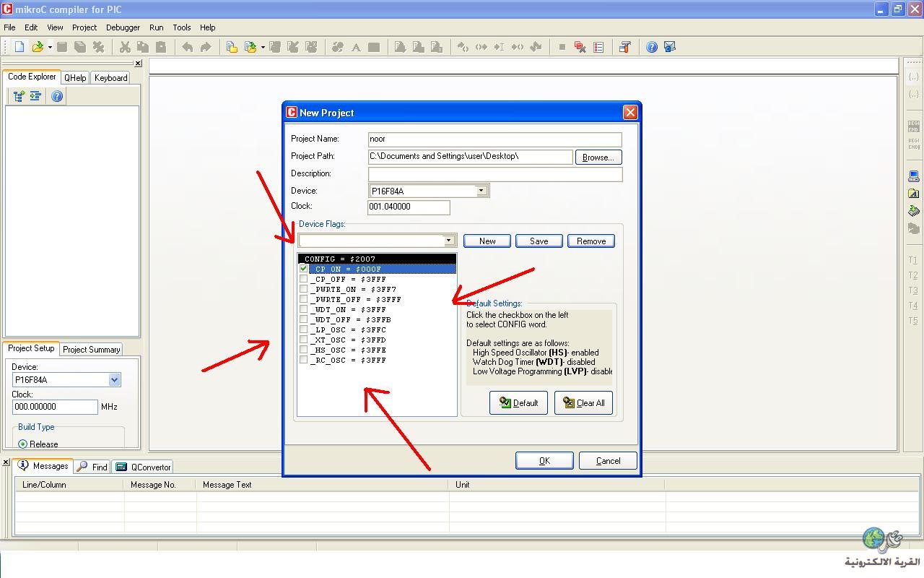This screenshot has height=578, width=924.
Task: Click the Redo arrow icon
Action: (x=206, y=47)
